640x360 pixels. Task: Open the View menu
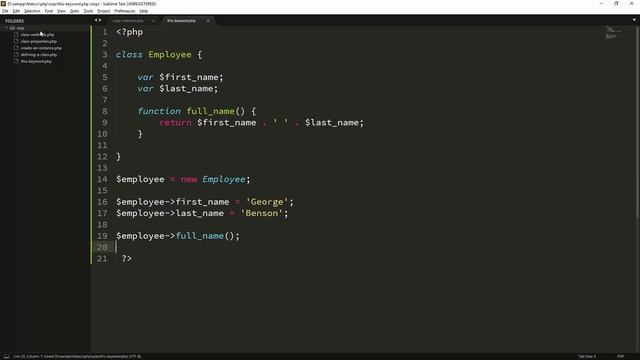(x=61, y=11)
